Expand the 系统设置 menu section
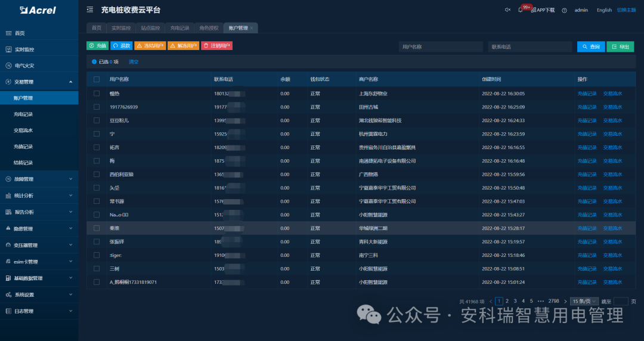 click(x=70, y=294)
